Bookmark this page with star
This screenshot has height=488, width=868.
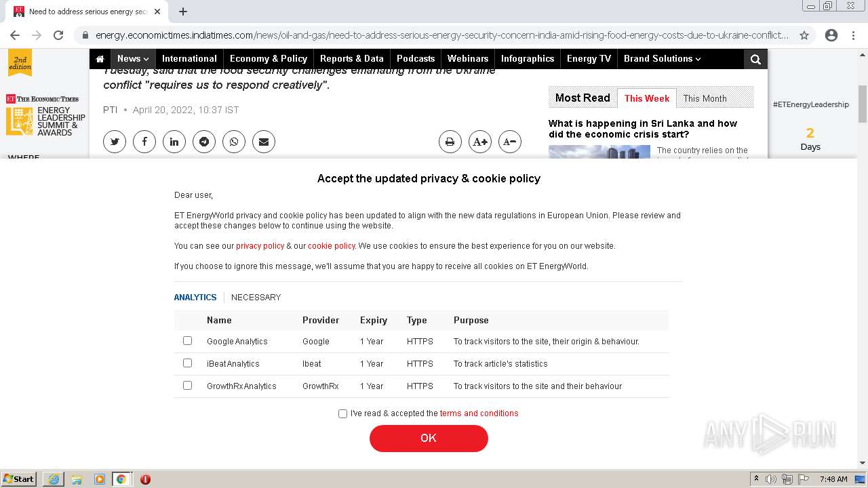click(x=804, y=35)
